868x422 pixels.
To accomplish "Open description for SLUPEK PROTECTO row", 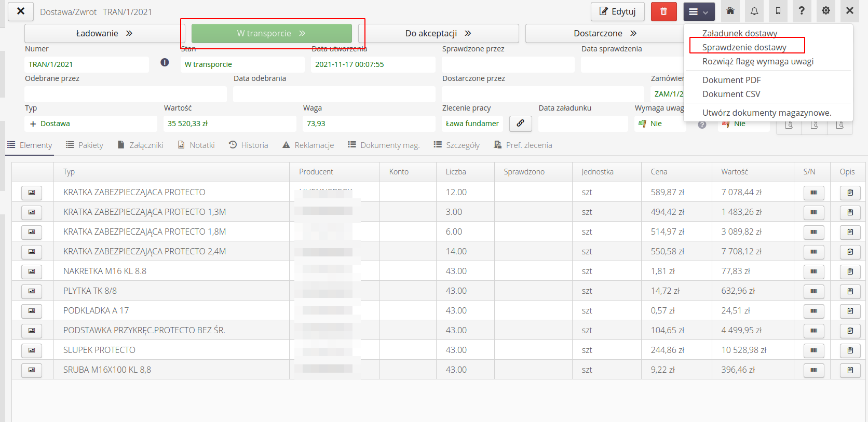I will point(850,350).
